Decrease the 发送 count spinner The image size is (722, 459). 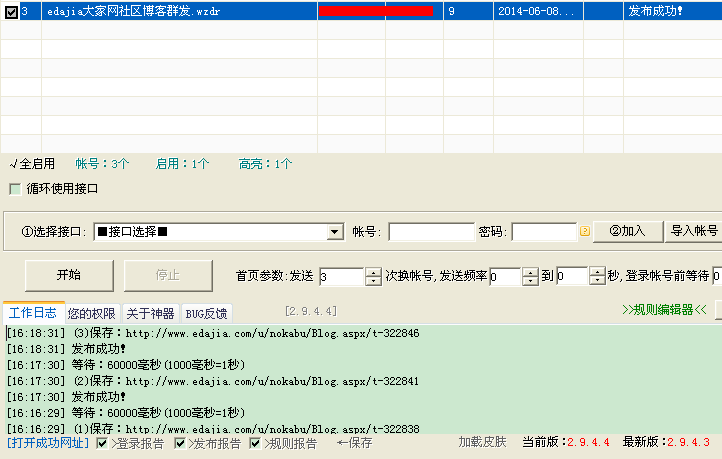373,281
